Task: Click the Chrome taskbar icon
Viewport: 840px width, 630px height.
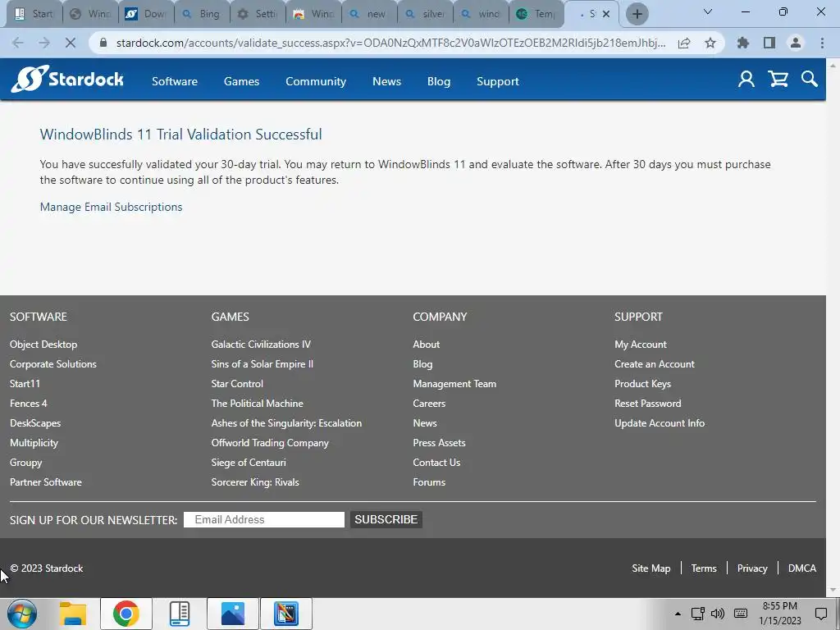Action: point(126,614)
